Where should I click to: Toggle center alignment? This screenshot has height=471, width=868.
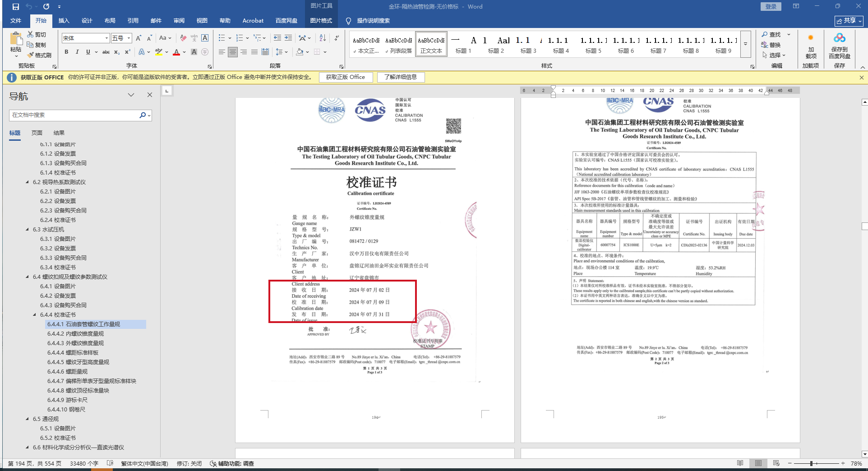[233, 52]
